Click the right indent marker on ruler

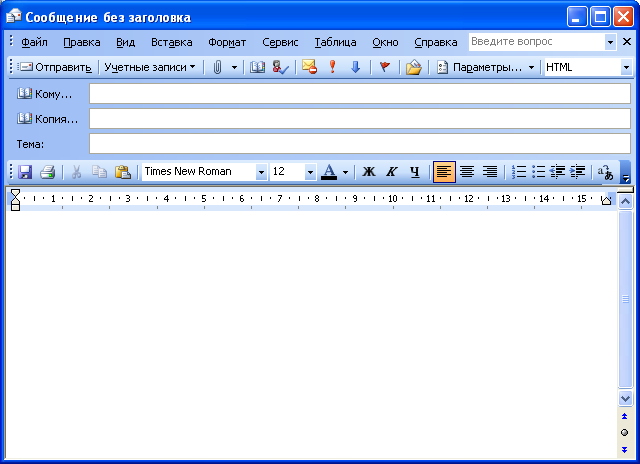click(x=606, y=200)
